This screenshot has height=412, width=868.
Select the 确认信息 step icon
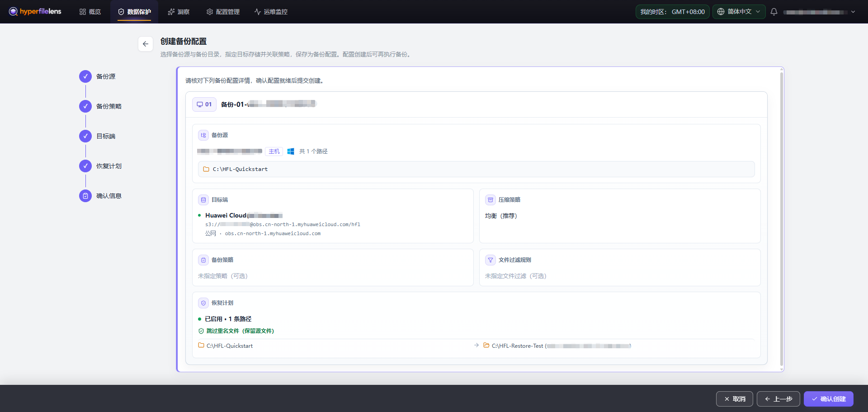(85, 196)
